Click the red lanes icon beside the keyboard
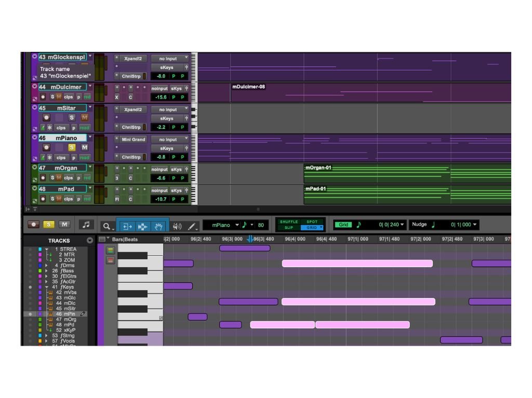Viewport: 532px width, 398px height. pos(110,260)
